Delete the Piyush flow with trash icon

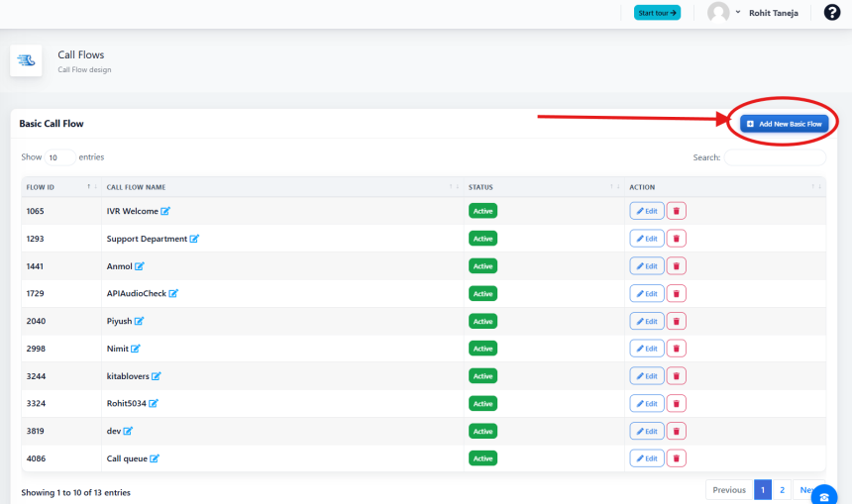(677, 321)
